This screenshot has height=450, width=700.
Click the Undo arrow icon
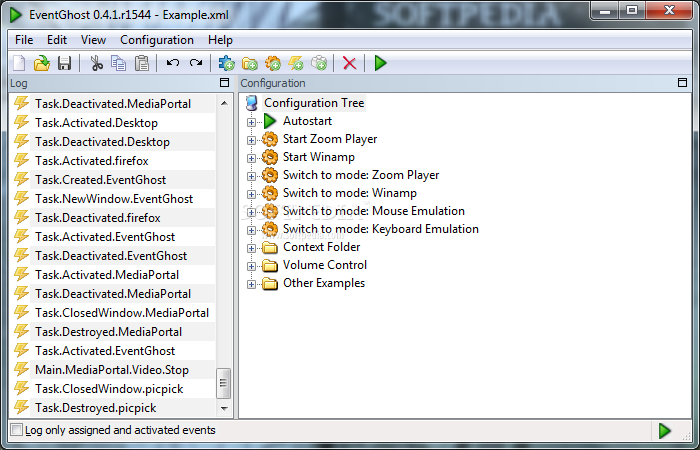coord(173,63)
